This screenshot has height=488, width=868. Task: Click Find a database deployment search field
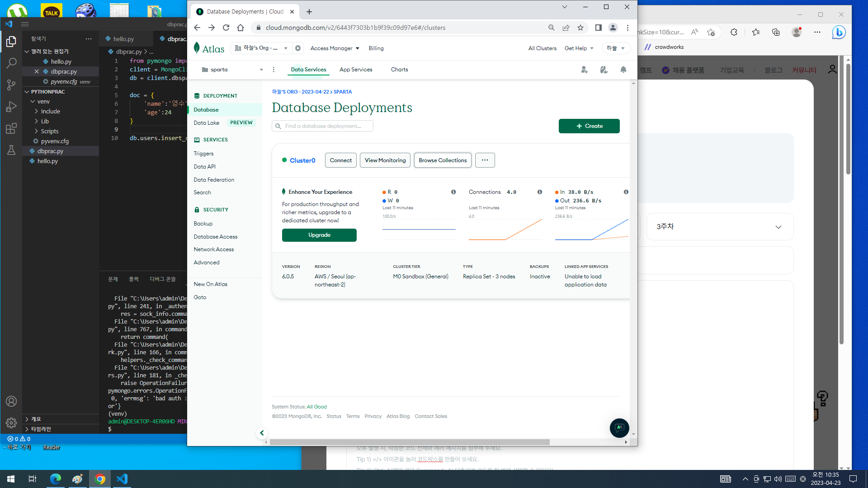[x=322, y=126]
